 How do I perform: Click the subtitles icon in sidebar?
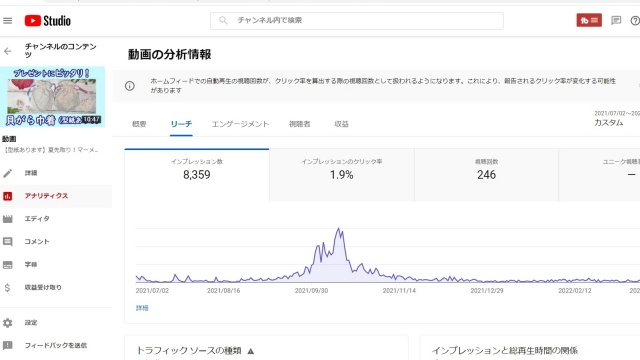tap(7, 265)
